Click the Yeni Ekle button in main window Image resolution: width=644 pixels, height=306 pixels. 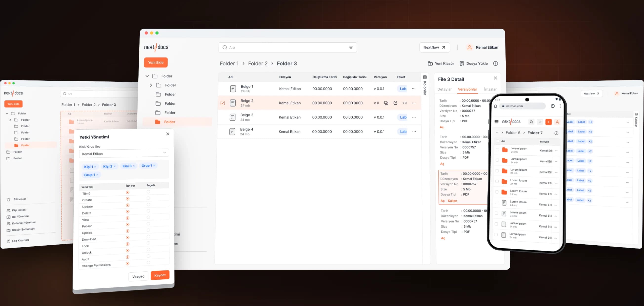point(156,62)
